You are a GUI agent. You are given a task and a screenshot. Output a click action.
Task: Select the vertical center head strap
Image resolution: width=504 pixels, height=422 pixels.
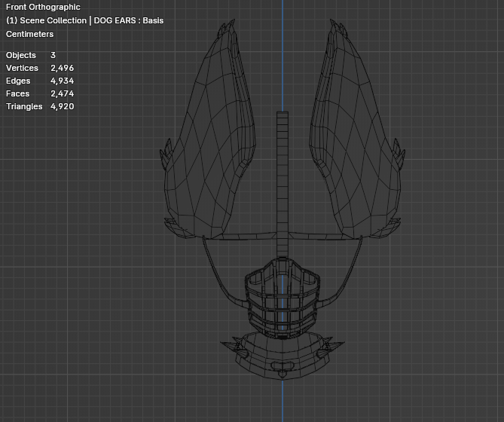tap(283, 184)
